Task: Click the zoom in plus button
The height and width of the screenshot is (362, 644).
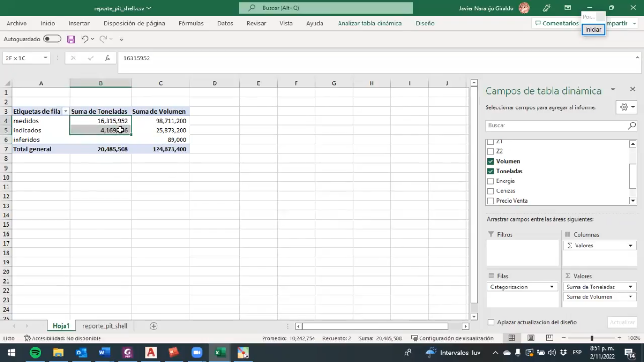Action: click(x=619, y=338)
